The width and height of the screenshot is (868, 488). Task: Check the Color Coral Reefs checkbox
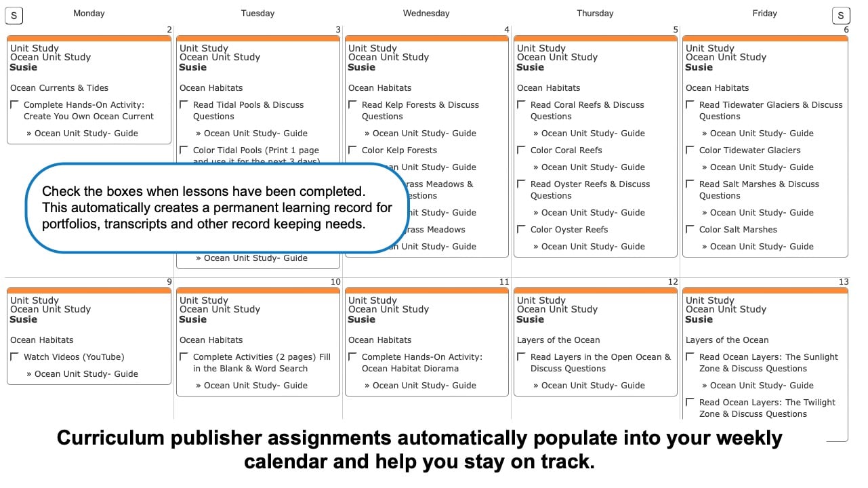pyautogui.click(x=521, y=150)
